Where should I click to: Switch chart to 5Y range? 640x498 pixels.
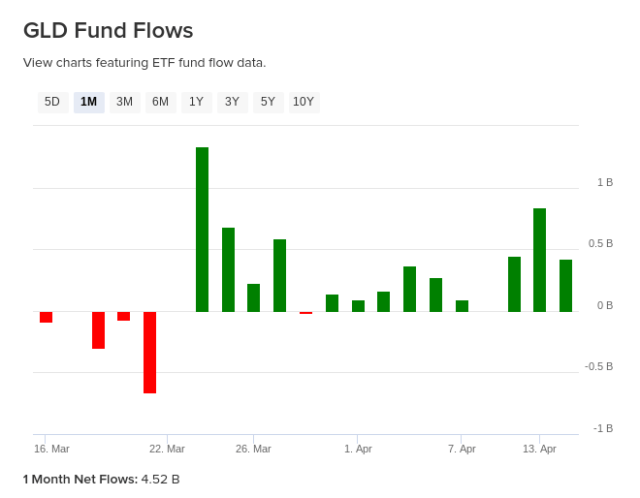[267, 101]
